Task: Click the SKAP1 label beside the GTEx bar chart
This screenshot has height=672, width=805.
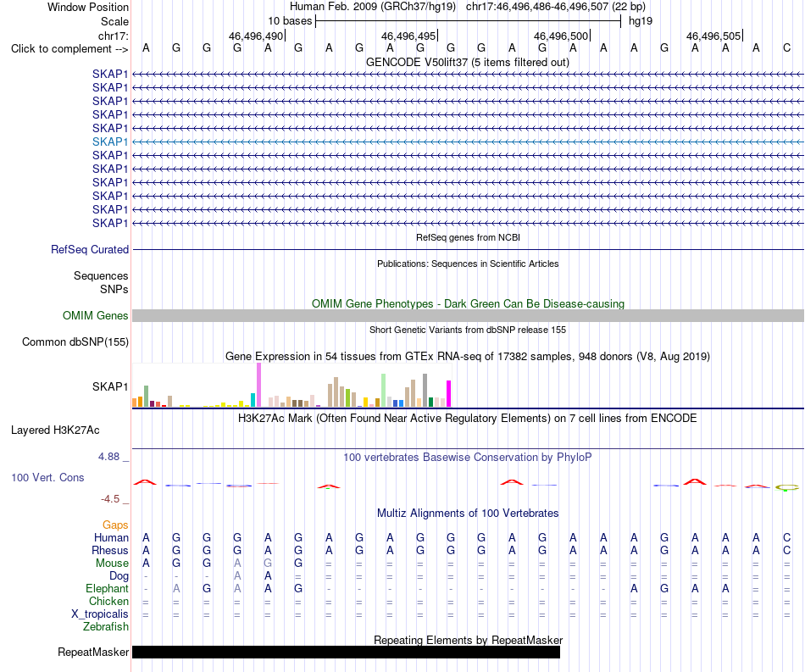Action: coord(110,386)
